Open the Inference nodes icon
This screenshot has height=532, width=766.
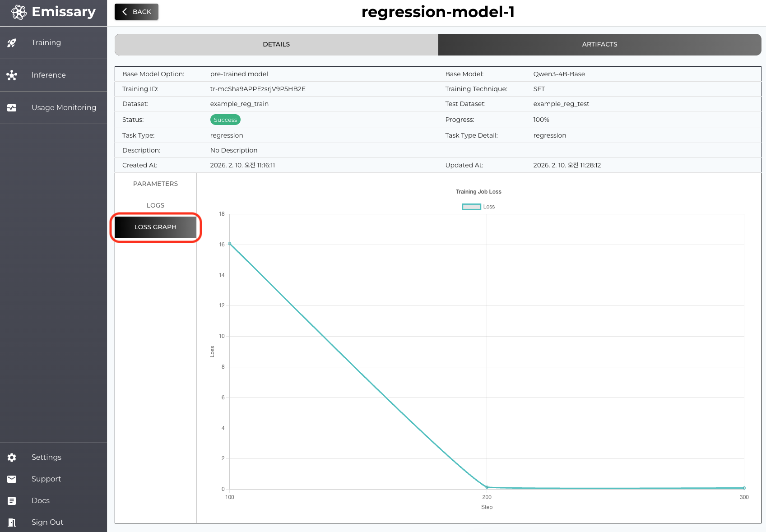coord(12,75)
